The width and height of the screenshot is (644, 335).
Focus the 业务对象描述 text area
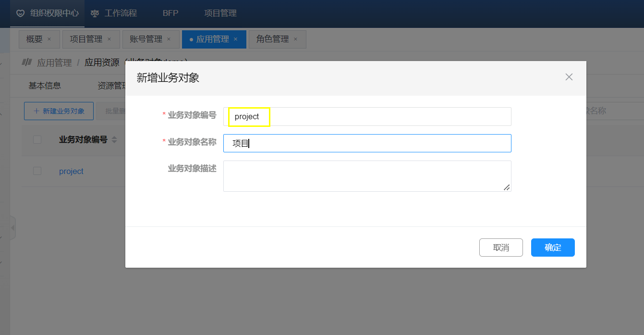367,176
